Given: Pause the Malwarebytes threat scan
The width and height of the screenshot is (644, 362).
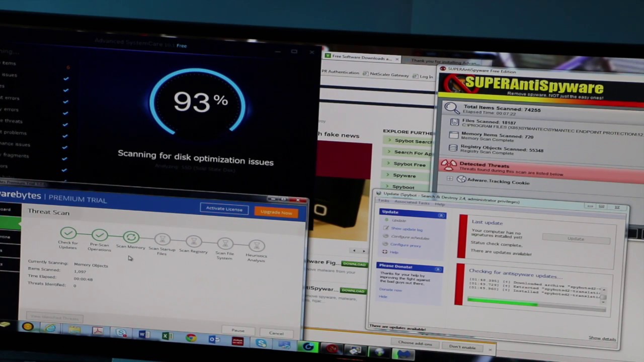Looking at the screenshot, I should click(x=238, y=330).
